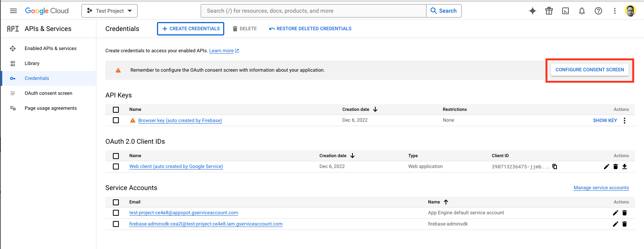Select all OAuth 2.0 Client IDs checkbox

click(x=116, y=156)
